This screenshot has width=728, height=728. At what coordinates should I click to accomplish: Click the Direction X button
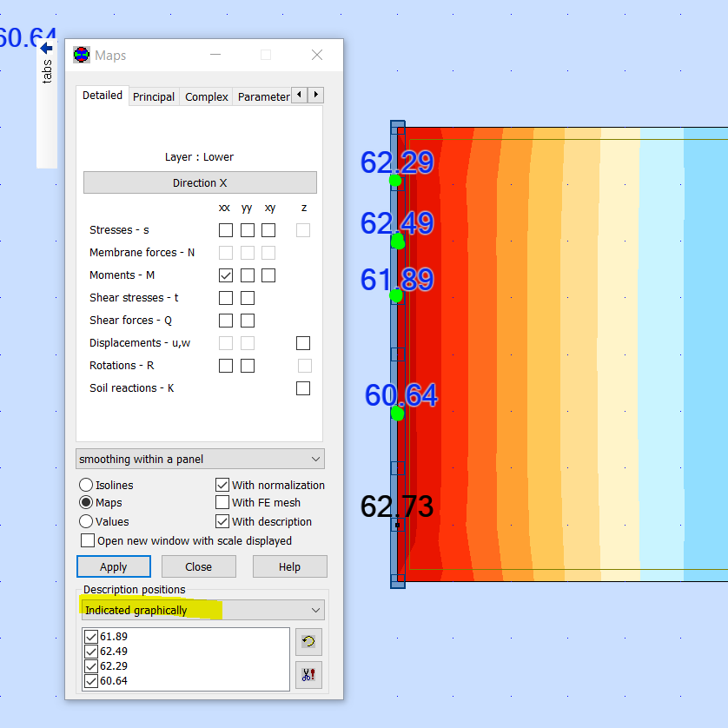coord(200,182)
